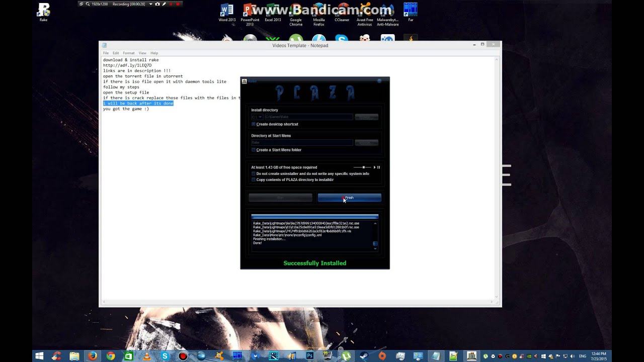
Task: Click the Notepad vertical scrollbar up arrow
Action: pos(497,59)
